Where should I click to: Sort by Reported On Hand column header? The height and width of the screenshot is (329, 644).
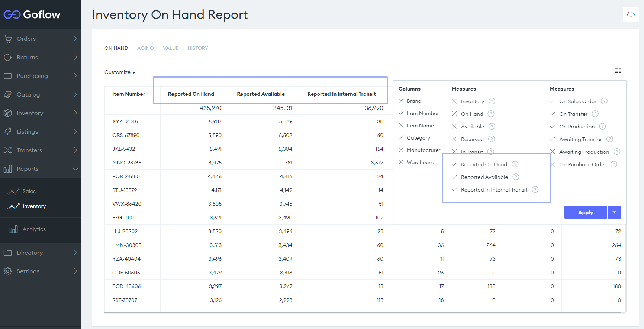pos(191,94)
